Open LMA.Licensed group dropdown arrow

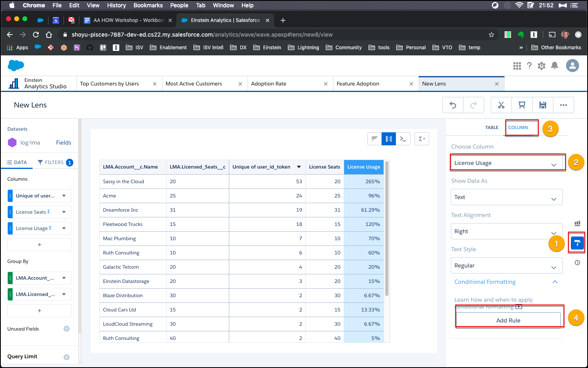click(x=64, y=294)
